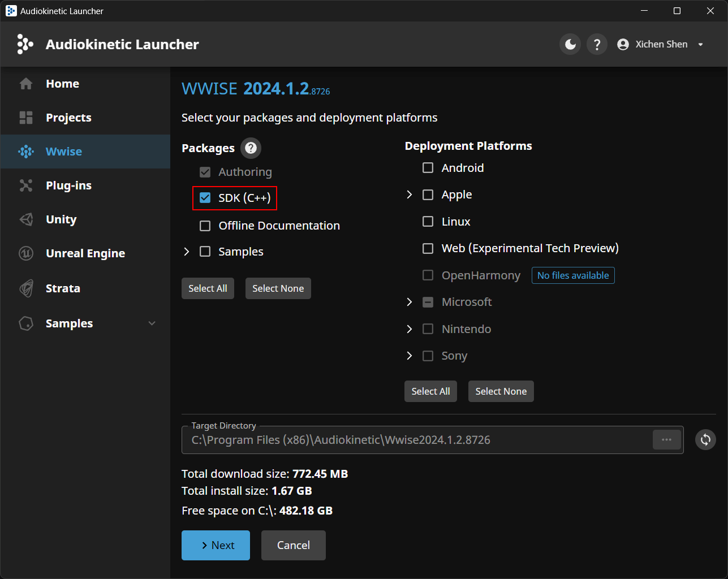Click the Projects grid icon in the sidebar

click(x=26, y=118)
